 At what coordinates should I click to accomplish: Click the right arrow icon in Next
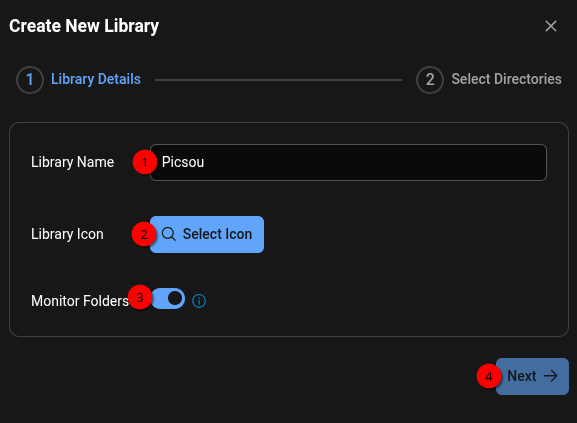(x=551, y=376)
